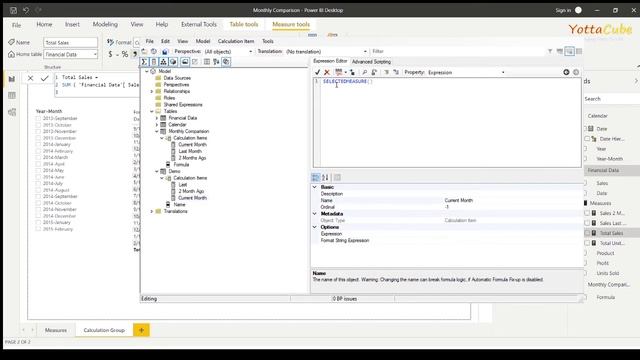640x360 pixels.
Task: Collapse the Basic section in properties grid
Action: point(315,187)
